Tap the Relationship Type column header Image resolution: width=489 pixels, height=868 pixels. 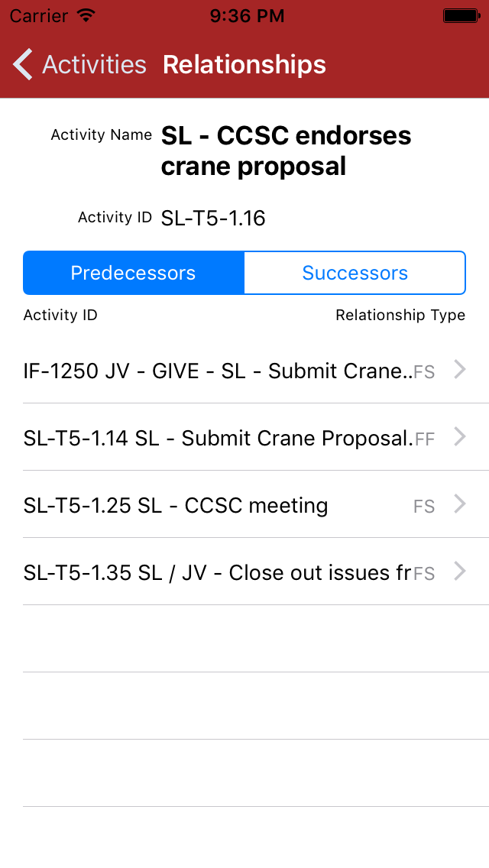click(400, 315)
